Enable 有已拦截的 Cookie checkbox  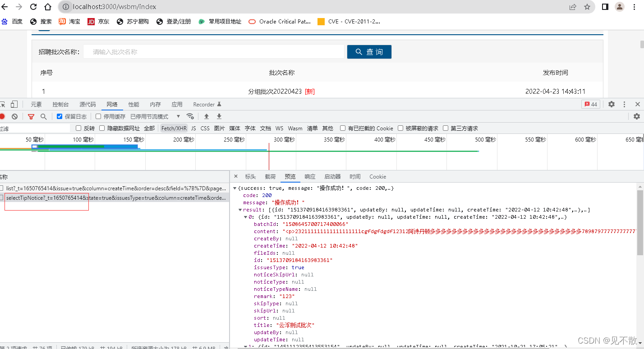(343, 128)
